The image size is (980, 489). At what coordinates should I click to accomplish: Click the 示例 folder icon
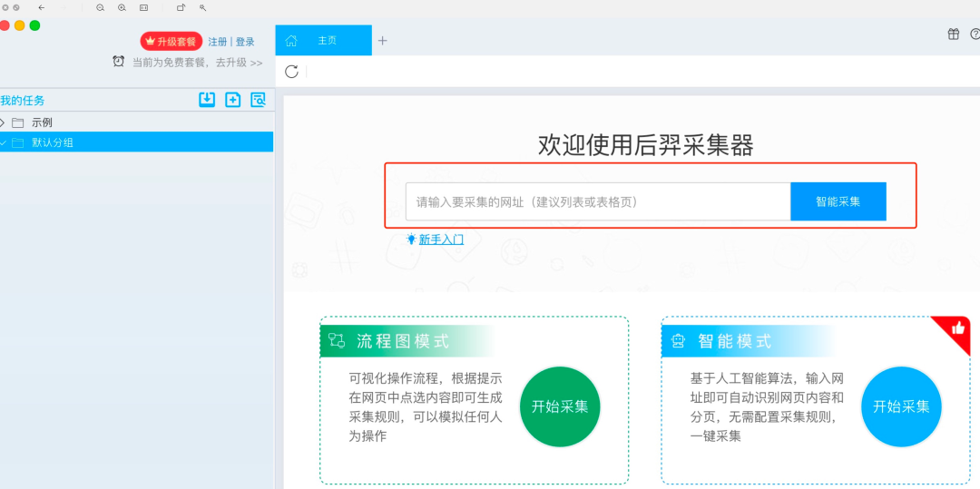17,122
